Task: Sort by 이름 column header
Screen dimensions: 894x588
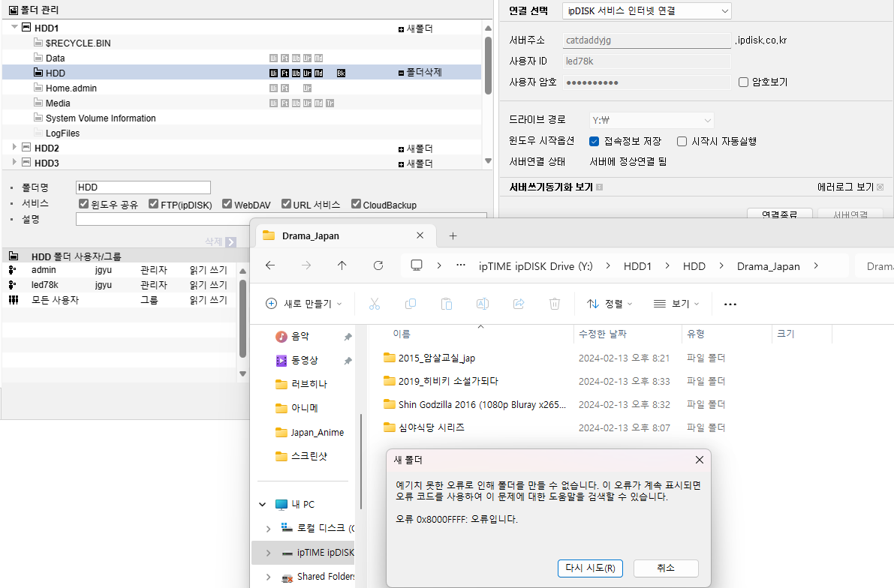Action: 471,334
